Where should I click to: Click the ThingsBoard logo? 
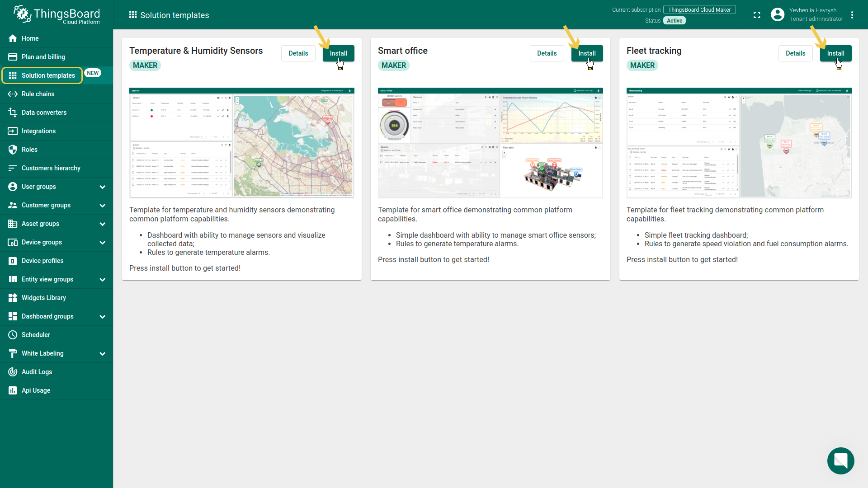57,14
